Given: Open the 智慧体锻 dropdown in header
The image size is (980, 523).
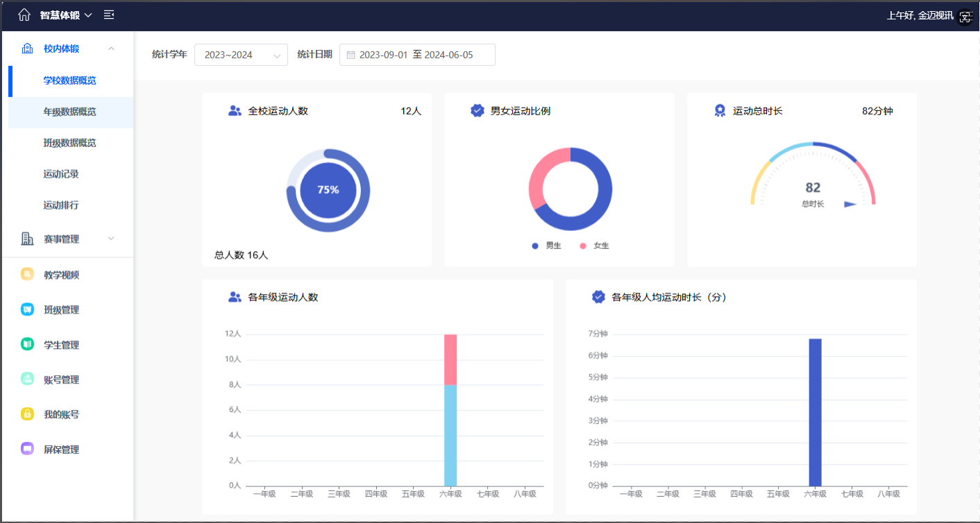Looking at the screenshot, I should coord(66,15).
